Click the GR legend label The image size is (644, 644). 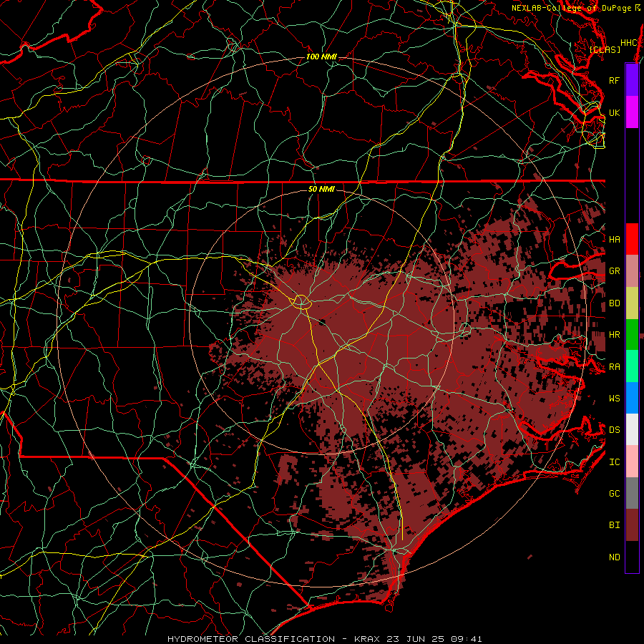click(615, 271)
